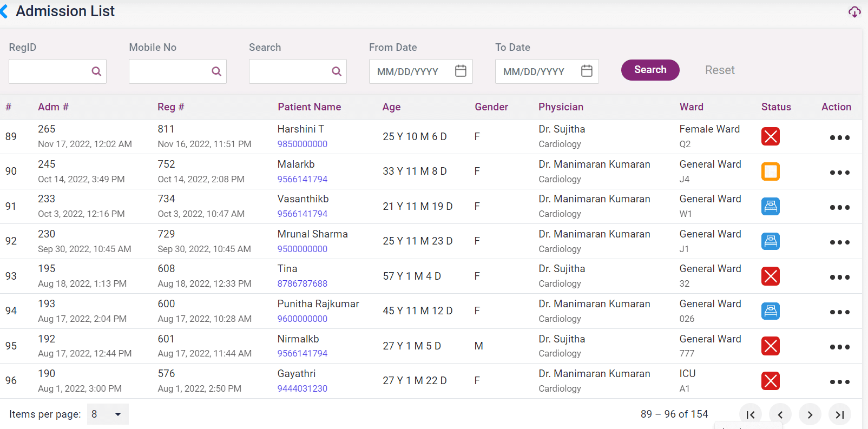Click the RegID search magnifier icon

pos(96,71)
